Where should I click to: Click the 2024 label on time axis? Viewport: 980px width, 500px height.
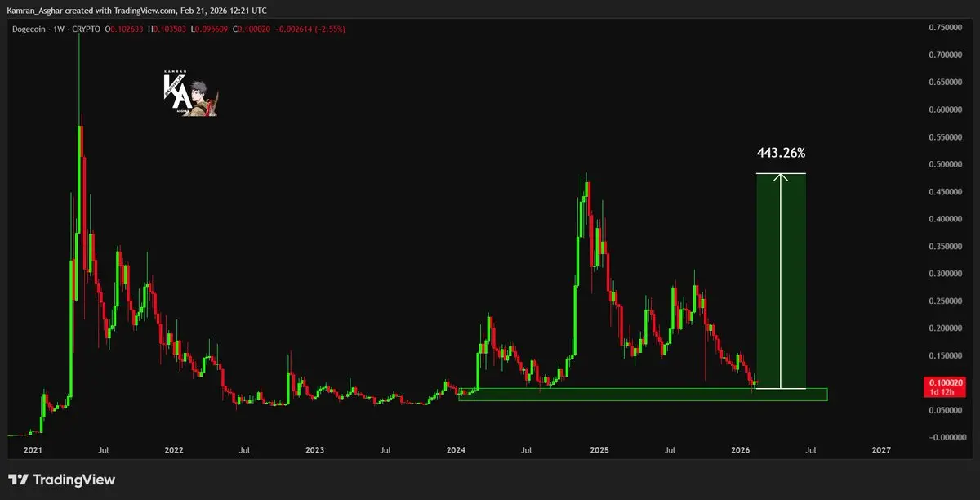pyautogui.click(x=457, y=450)
